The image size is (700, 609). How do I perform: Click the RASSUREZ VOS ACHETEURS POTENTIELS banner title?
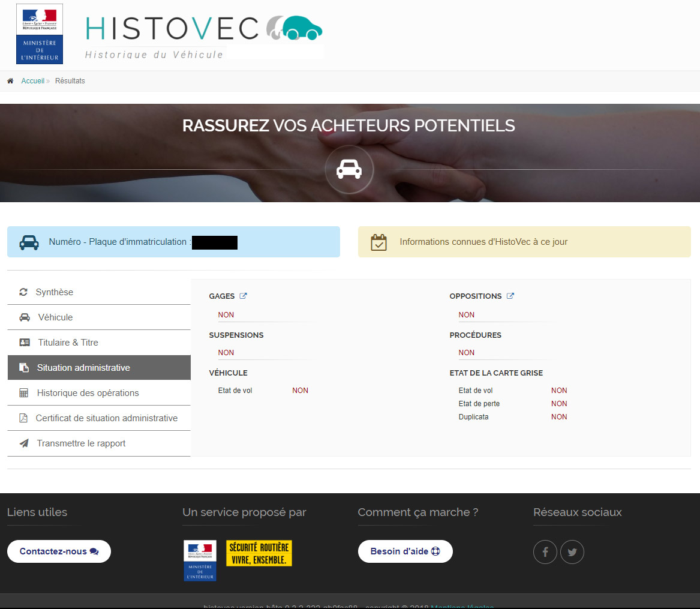tap(349, 125)
